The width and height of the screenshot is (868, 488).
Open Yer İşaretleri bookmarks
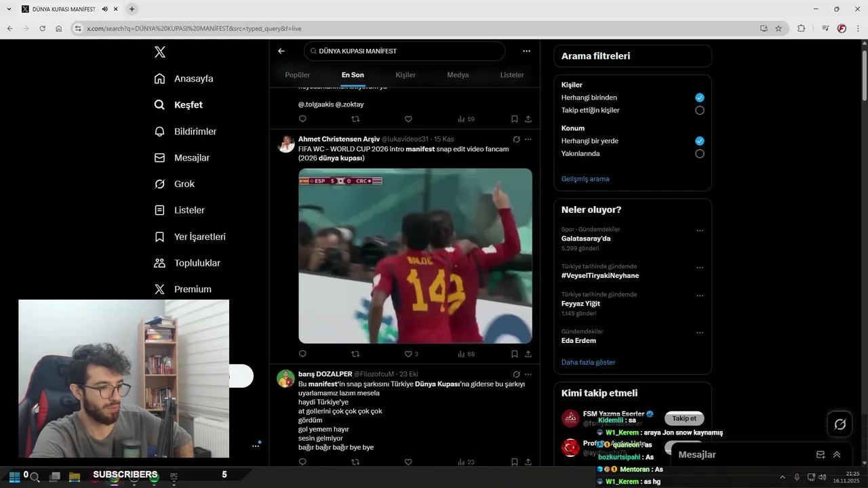tap(190, 237)
